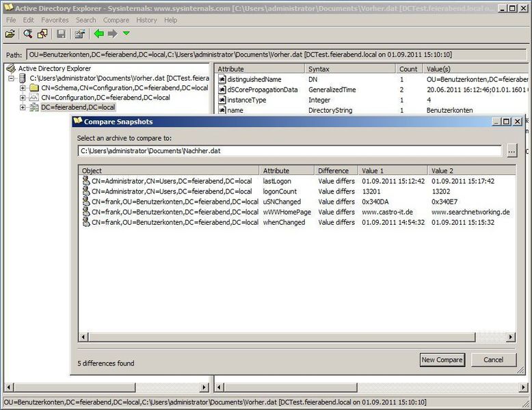Screen dimensions: 532x410
Task: Click the browse ellipsis button for archive
Action: point(512,151)
